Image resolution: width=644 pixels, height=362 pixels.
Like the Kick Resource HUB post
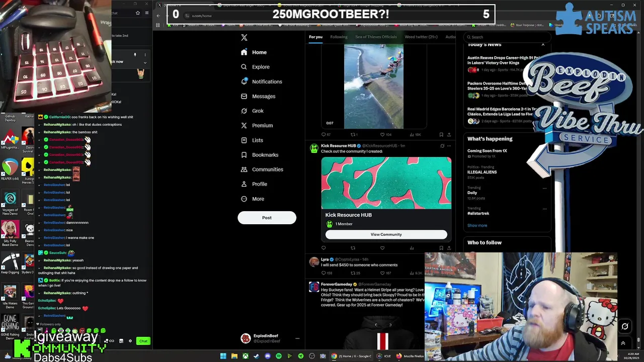(x=382, y=248)
